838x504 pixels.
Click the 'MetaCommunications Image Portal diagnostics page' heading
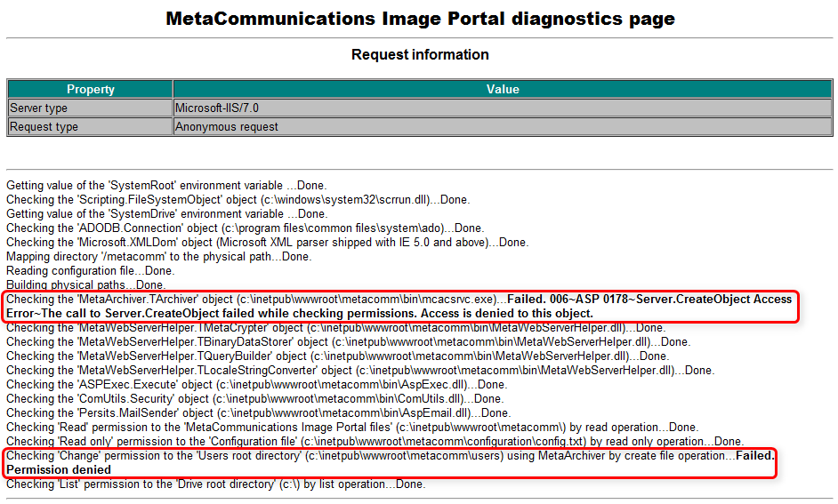click(x=420, y=19)
